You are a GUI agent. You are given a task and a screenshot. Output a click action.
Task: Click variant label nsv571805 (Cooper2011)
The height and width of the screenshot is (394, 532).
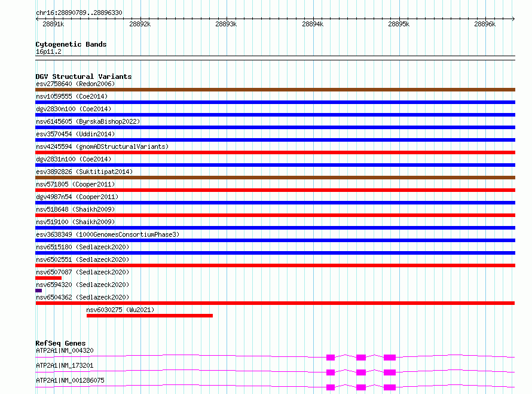point(75,184)
